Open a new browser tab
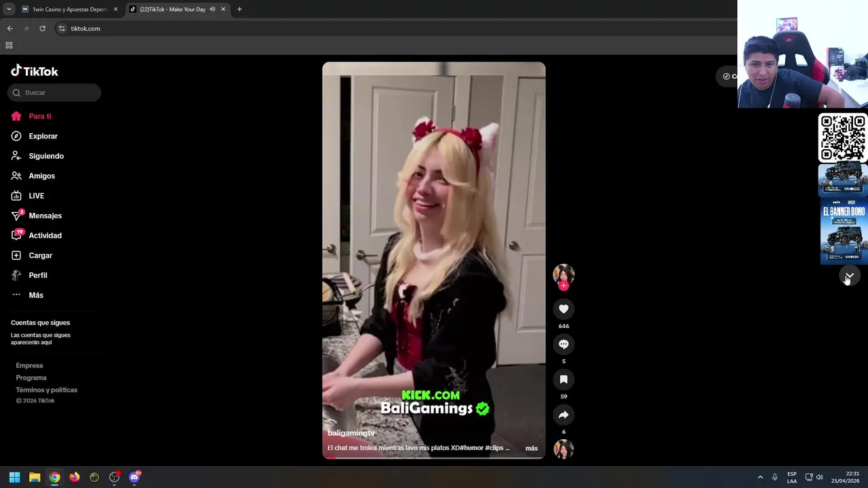This screenshot has height=488, width=868. click(239, 9)
